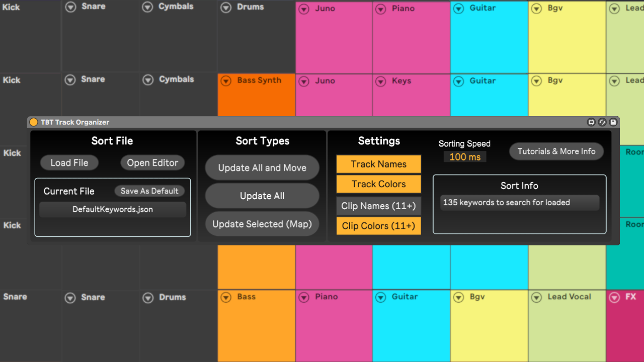Click the hot-swap arrows icon in title bar
This screenshot has width=644, height=362.
(x=602, y=122)
